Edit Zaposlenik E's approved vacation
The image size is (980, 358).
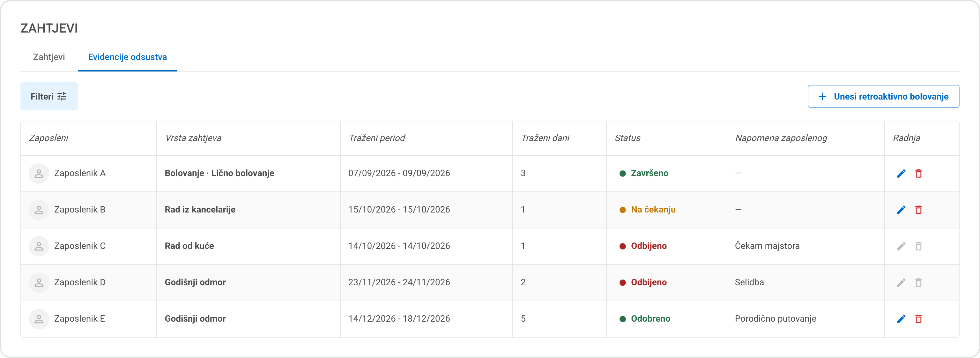pos(901,319)
